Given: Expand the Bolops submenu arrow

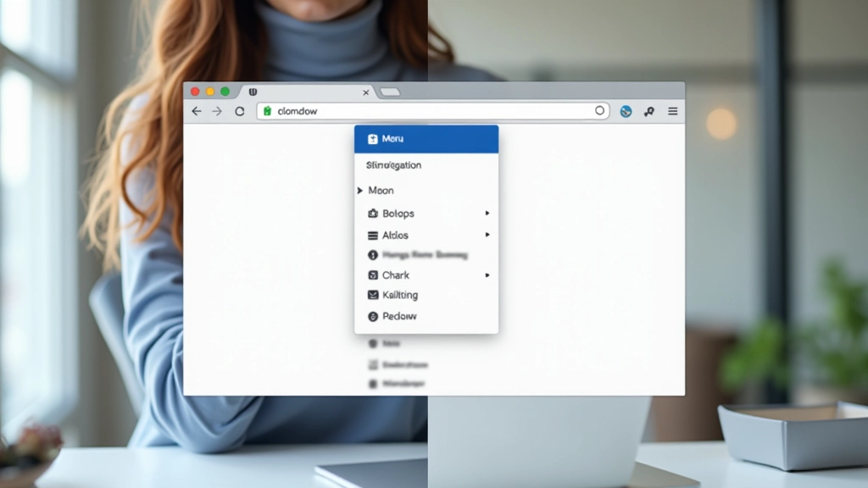Looking at the screenshot, I should (x=488, y=213).
